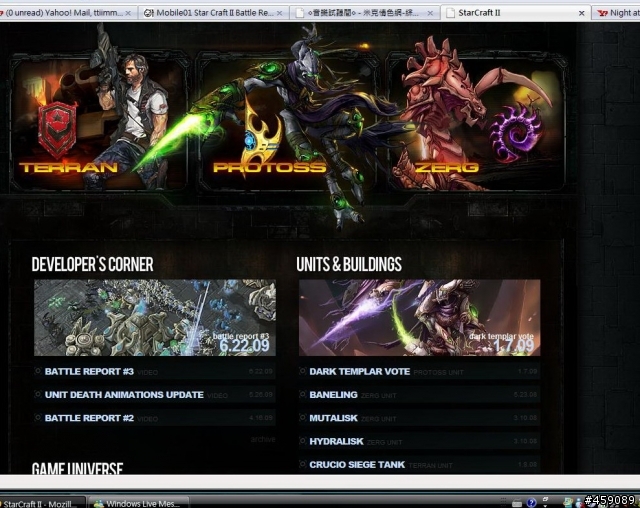
Task: Open the Zerg faction banner
Action: pos(476,122)
